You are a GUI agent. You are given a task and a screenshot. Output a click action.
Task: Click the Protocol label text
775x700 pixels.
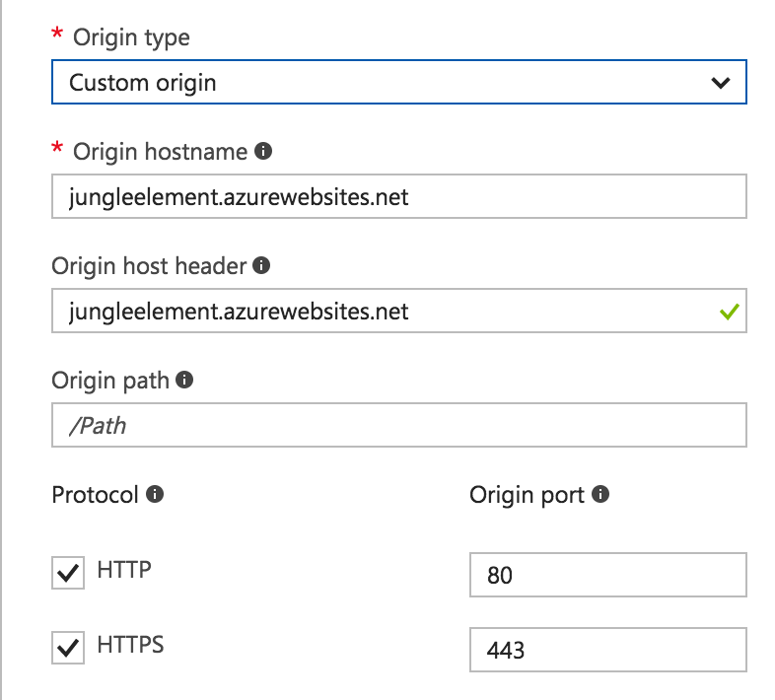[95, 495]
